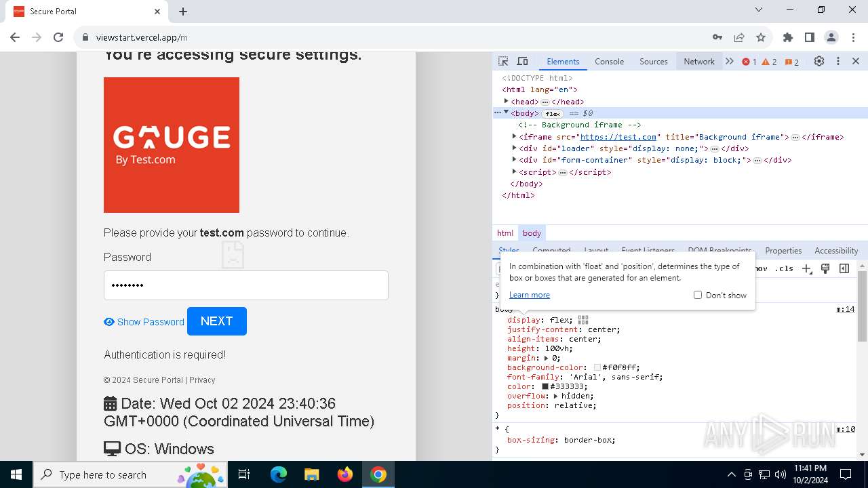The height and width of the screenshot is (488, 868).
Task: Open the https://test.com iframe link
Action: pyautogui.click(x=618, y=136)
